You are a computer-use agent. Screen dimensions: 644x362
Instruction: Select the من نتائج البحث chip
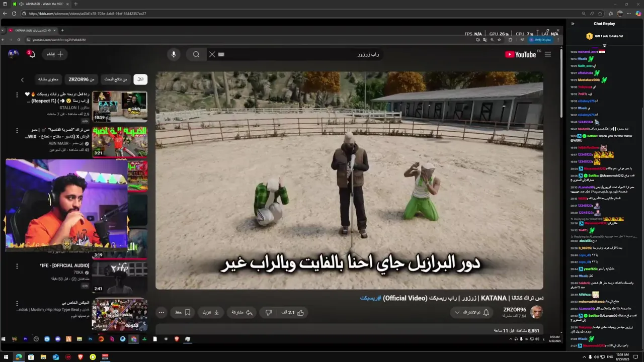pyautogui.click(x=116, y=79)
